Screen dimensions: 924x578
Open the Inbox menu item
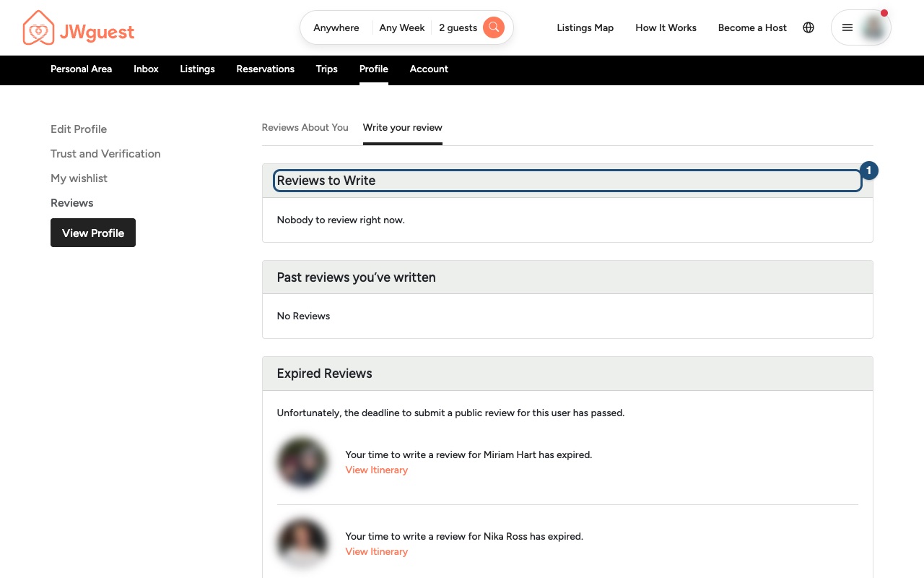(x=146, y=69)
